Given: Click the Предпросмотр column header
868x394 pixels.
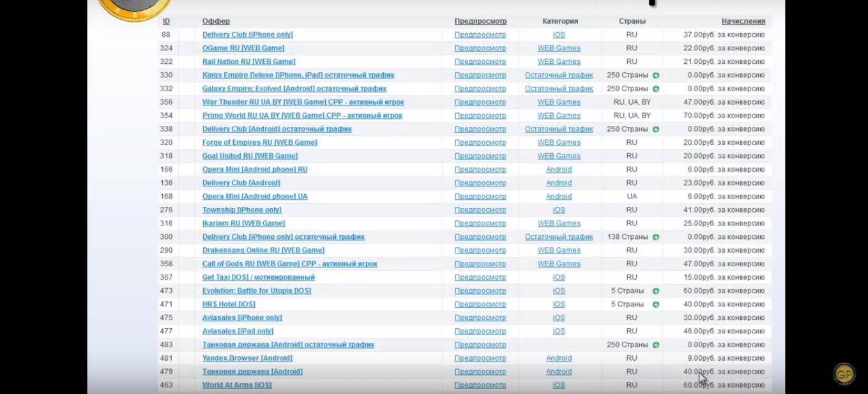Looking at the screenshot, I should (480, 21).
